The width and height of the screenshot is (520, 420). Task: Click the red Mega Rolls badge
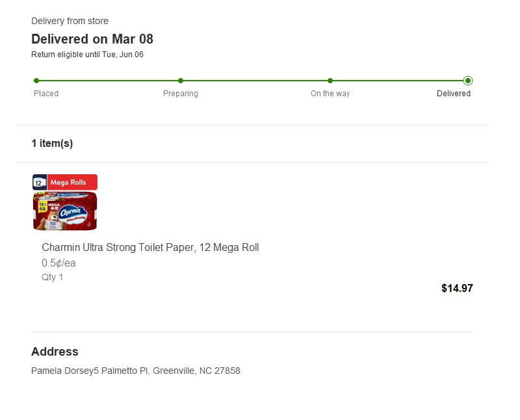coord(72,183)
